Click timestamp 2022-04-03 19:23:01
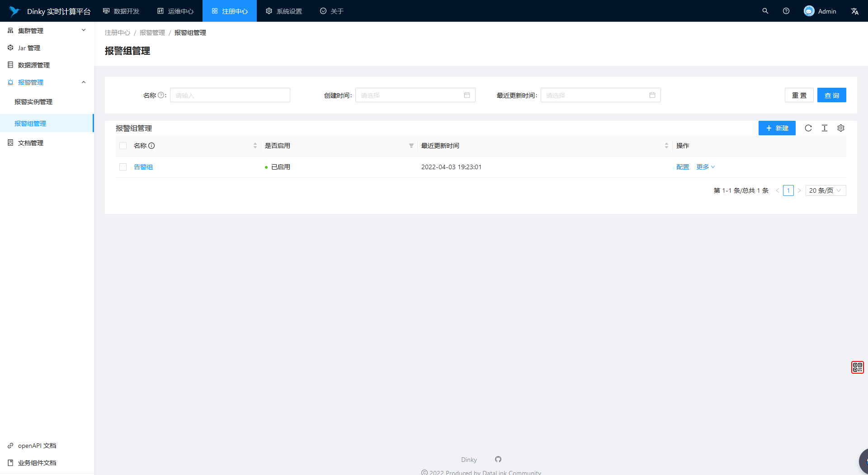The height and width of the screenshot is (475, 868). click(x=451, y=167)
